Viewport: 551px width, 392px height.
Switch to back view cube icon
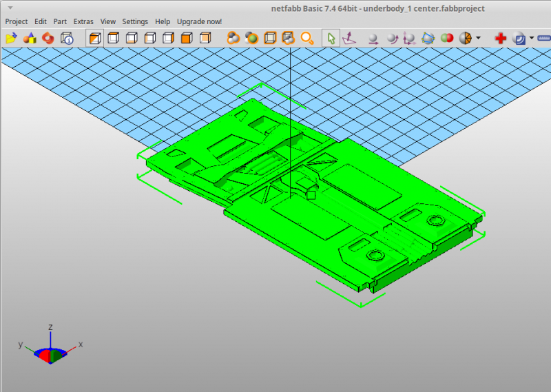205,38
